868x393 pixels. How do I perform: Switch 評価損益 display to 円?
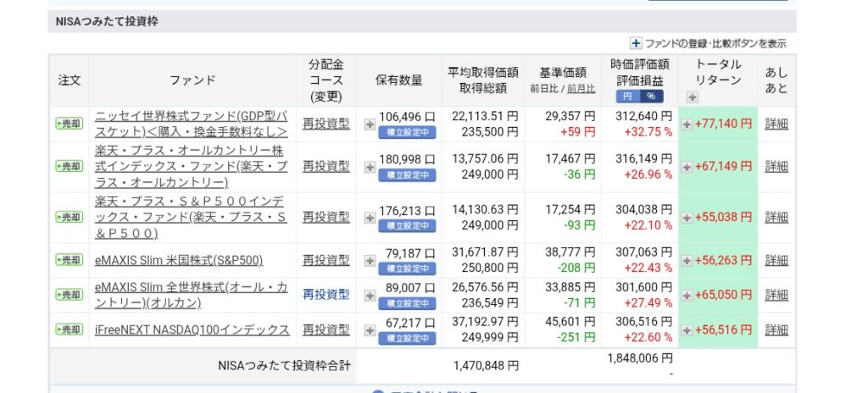click(628, 97)
